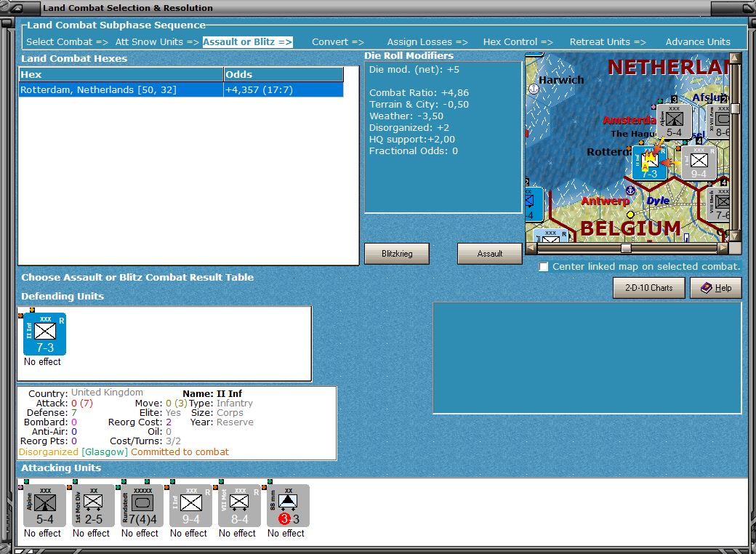
Task: Select the I Inf 9-4 attacking unit
Action: click(190, 505)
